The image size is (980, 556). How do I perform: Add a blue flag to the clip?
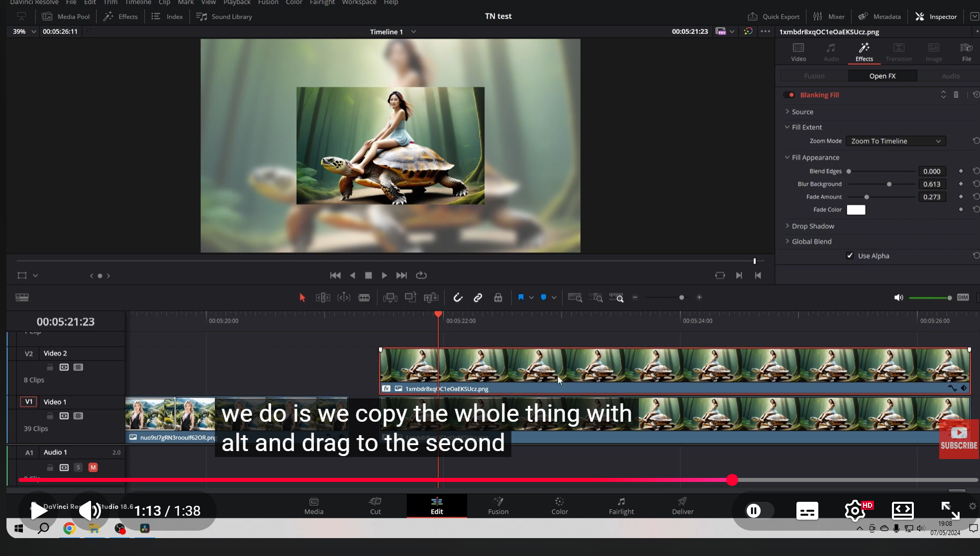point(521,297)
